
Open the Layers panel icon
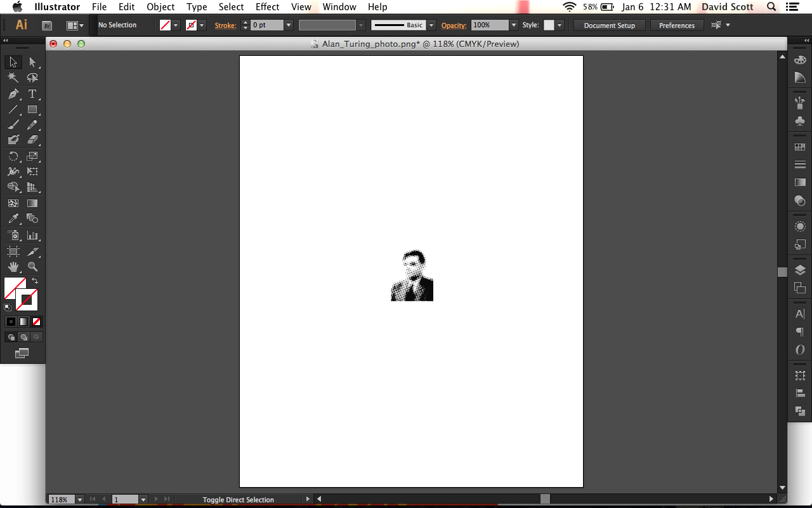point(800,271)
